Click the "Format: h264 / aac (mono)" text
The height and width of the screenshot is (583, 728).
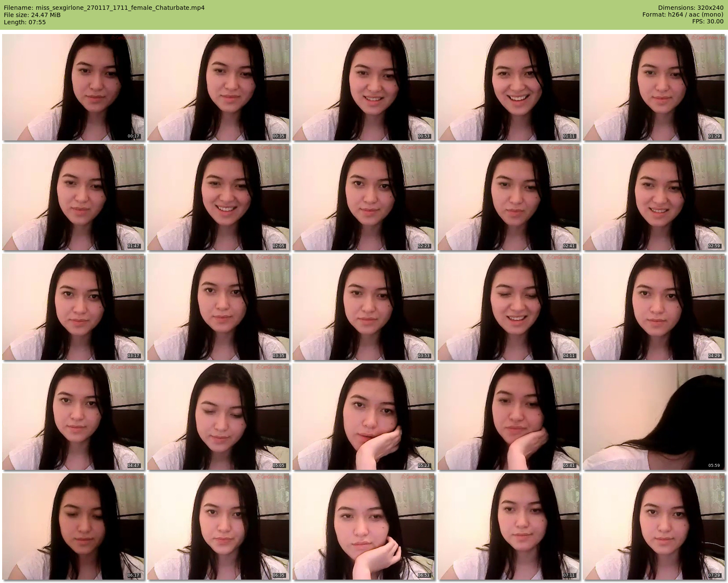pyautogui.click(x=683, y=15)
